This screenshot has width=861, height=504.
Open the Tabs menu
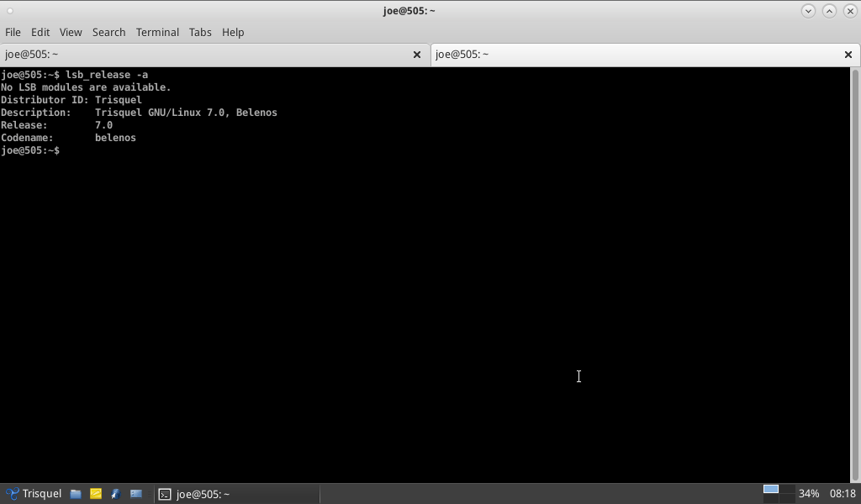200,33
